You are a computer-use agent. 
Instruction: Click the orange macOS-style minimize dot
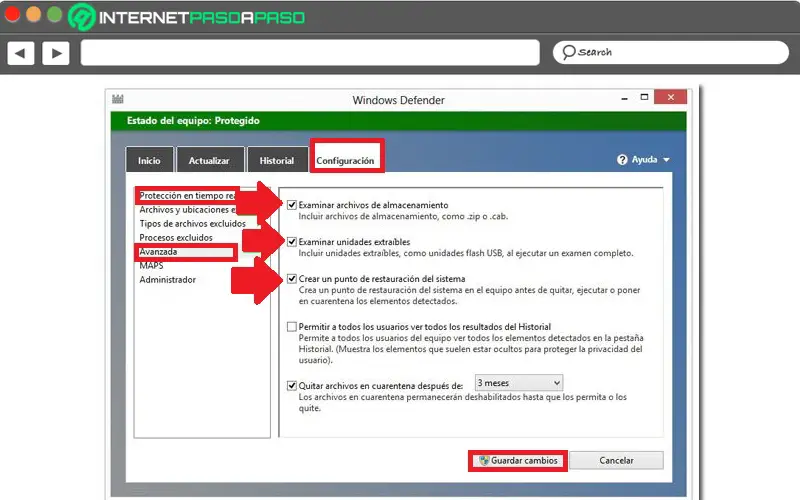point(33,14)
